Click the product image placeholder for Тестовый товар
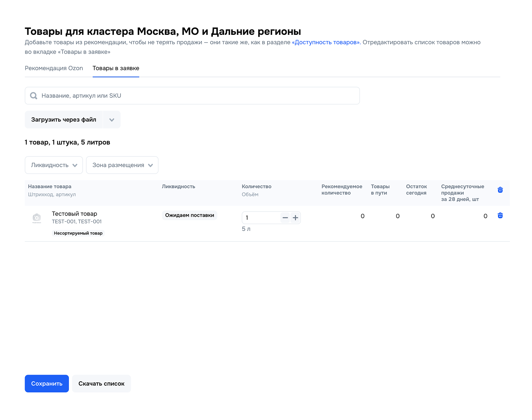532x420 pixels. [x=36, y=218]
